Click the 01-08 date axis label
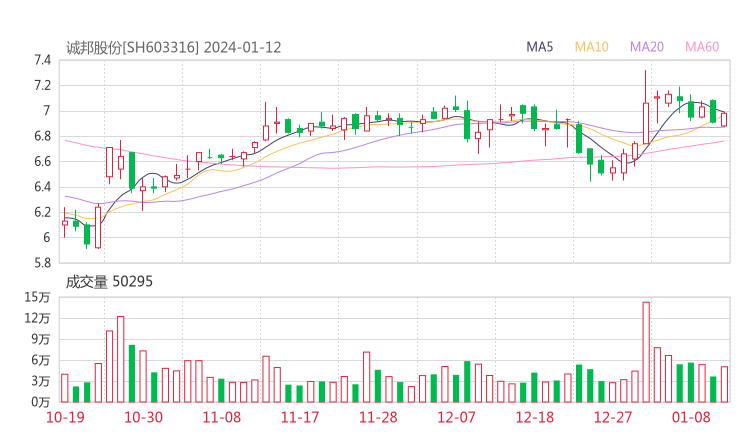Image resolution: width=740 pixels, height=440 pixels. click(691, 417)
